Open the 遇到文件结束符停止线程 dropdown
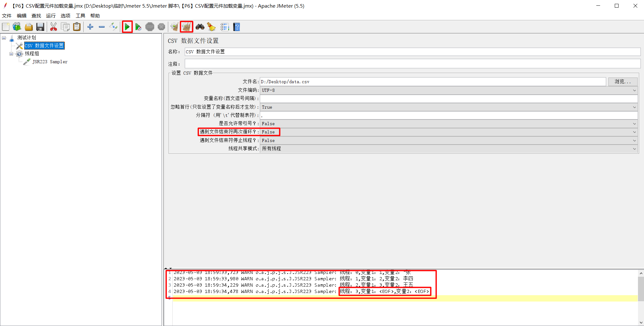This screenshot has width=644, height=326. coord(449,140)
